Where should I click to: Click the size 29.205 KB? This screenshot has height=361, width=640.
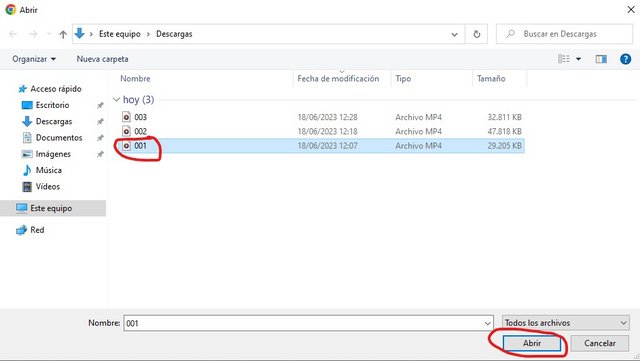coord(504,145)
